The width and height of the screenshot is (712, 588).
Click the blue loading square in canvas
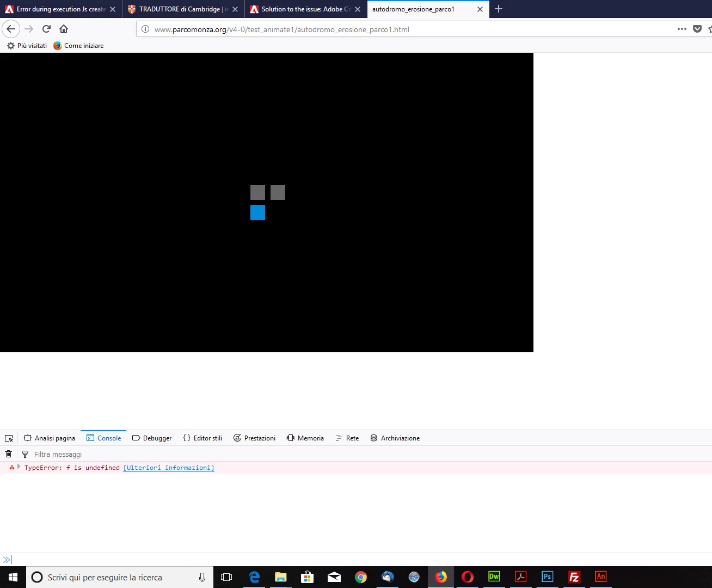coord(257,213)
